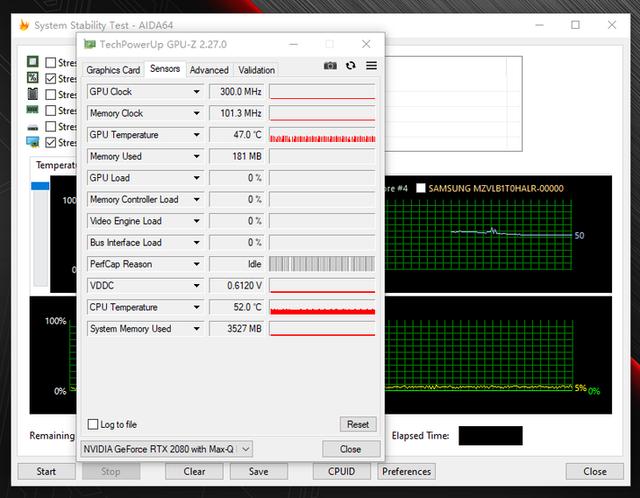Toggle the first Stress checkbox in AIDA64

coord(51,62)
